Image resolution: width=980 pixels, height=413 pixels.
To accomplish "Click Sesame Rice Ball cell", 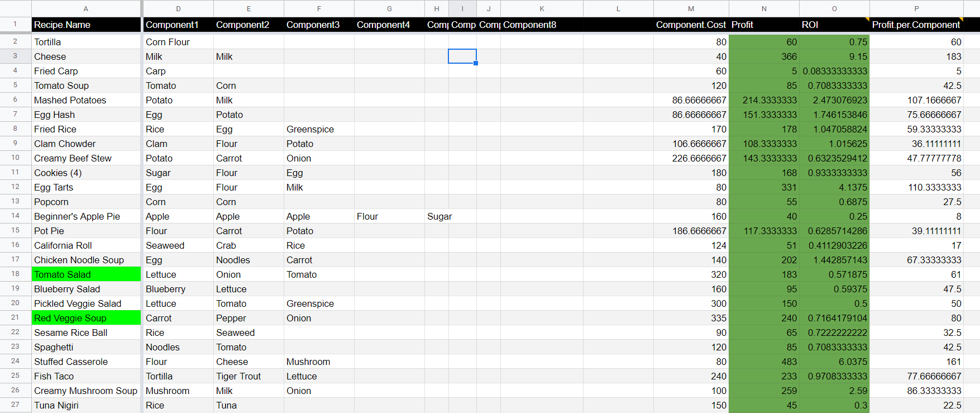I will coord(86,333).
